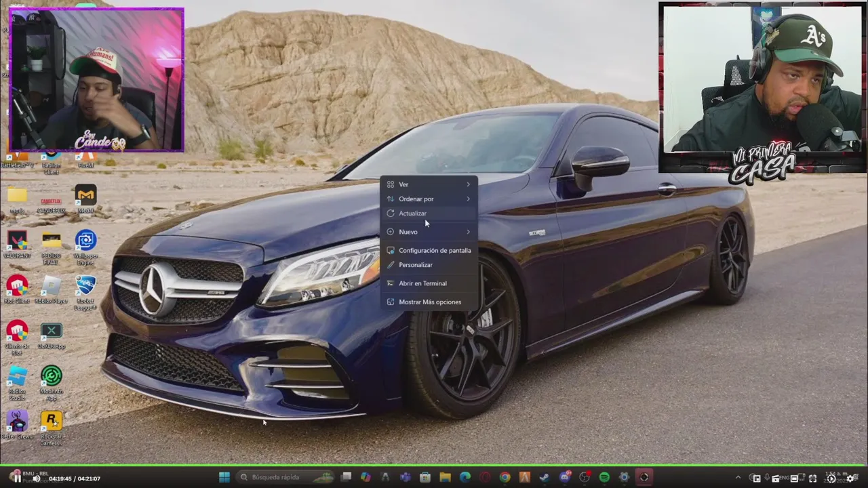Expand the Nuevo submenu arrow
This screenshot has width=868, height=488.
(x=468, y=232)
